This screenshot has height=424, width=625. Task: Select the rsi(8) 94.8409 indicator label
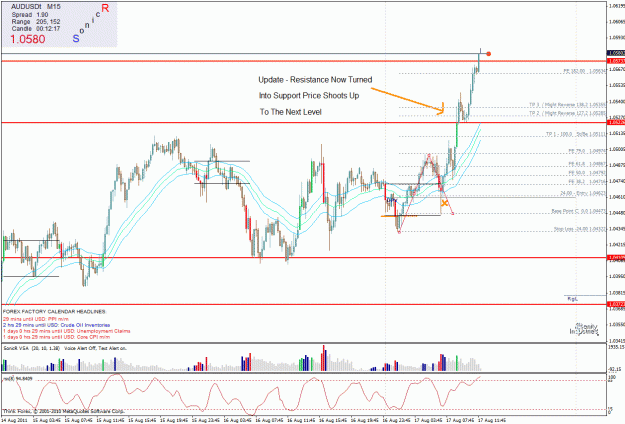(x=18, y=378)
